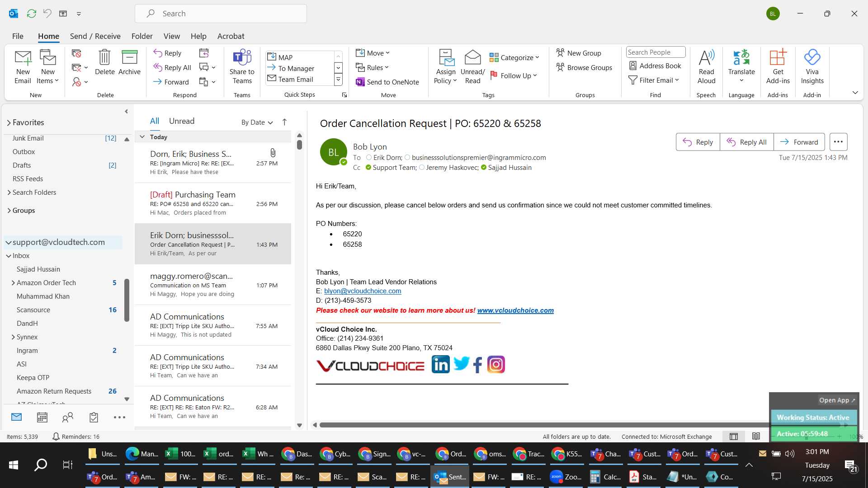This screenshot has width=868, height=488.
Task: Open the Categorize dropdown
Action: (x=514, y=57)
